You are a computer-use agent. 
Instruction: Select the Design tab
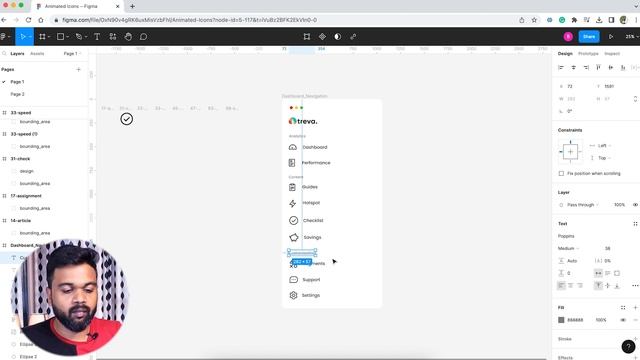pos(565,53)
